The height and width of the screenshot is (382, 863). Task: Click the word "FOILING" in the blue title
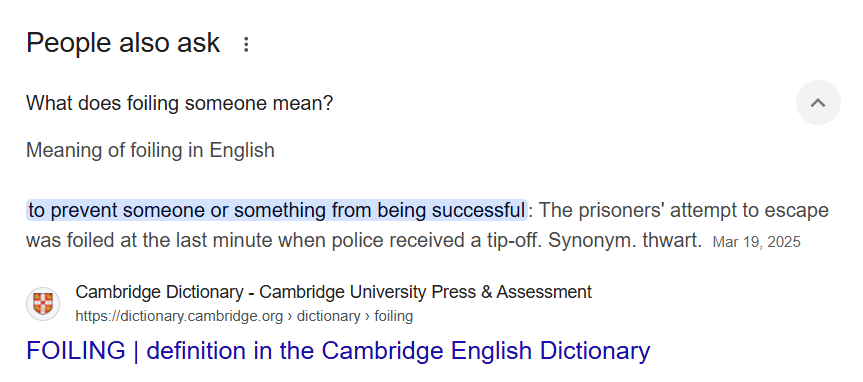point(76,351)
